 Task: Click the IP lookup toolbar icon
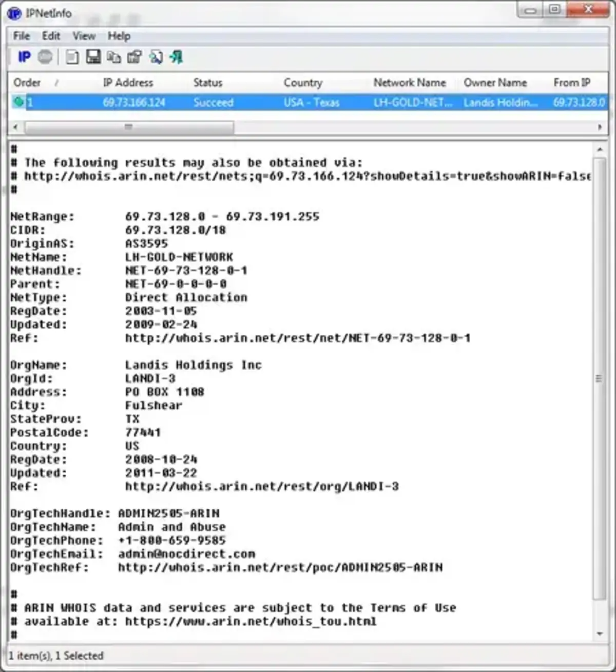coord(24,57)
